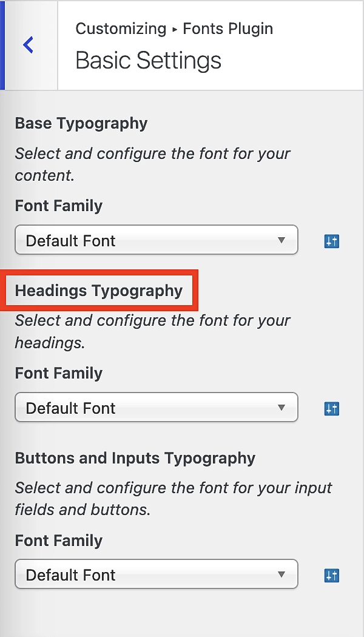Click Font Family label under Base Typography

tap(59, 206)
